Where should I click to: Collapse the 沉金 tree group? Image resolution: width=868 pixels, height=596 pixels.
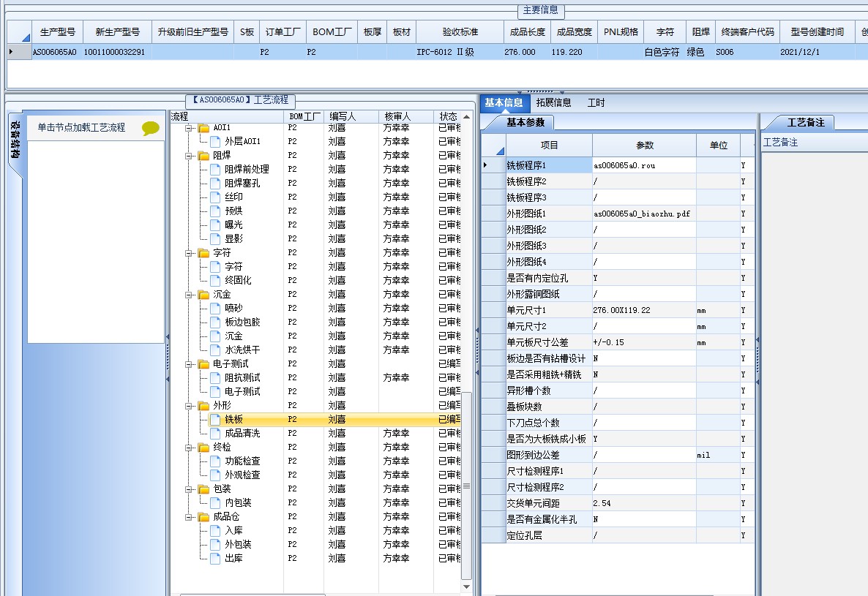(x=189, y=295)
